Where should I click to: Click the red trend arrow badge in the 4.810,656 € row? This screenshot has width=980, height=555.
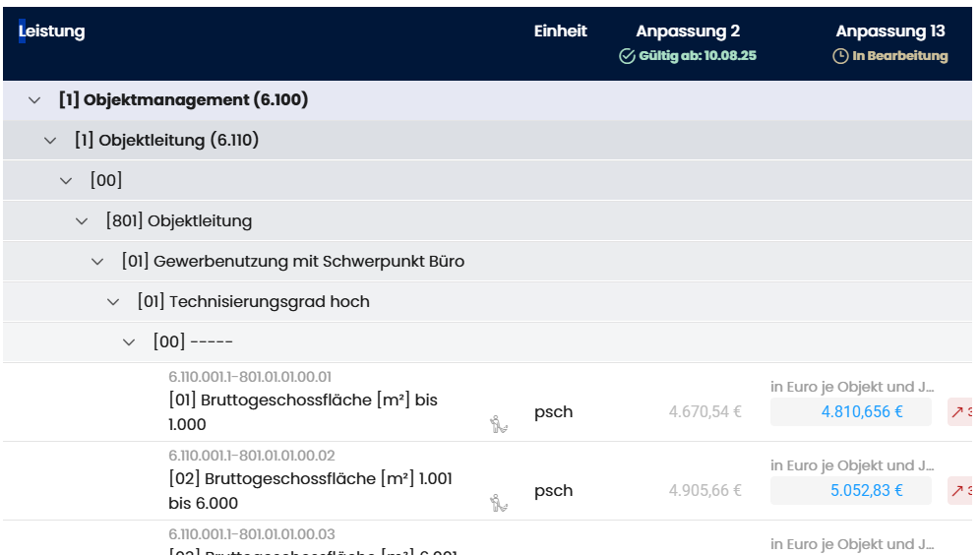(959, 412)
